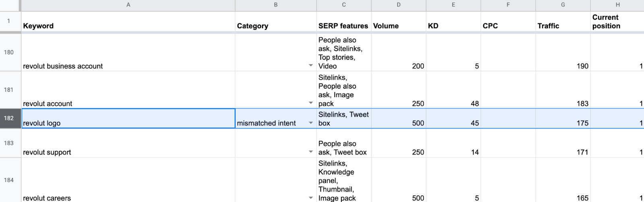
Task: Expand the mismatched intent dropdown arrow
Action: 311,123
